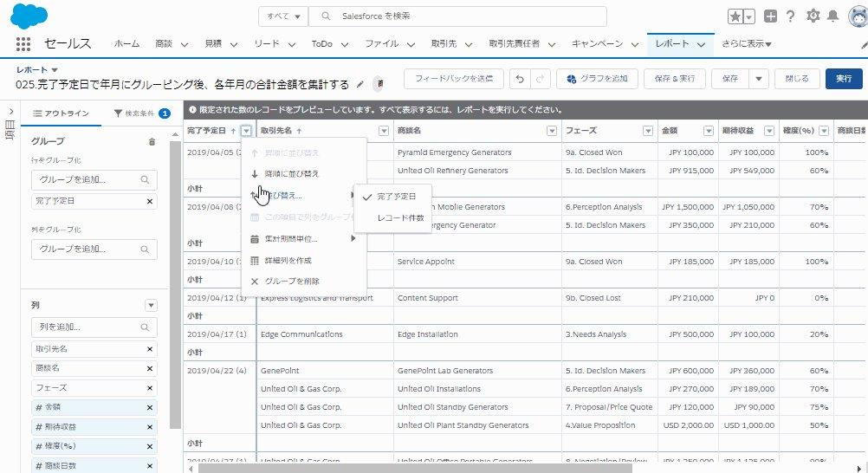Open the dropdown arrow beside 保存 button
This screenshot has width=868, height=473.
(x=758, y=79)
